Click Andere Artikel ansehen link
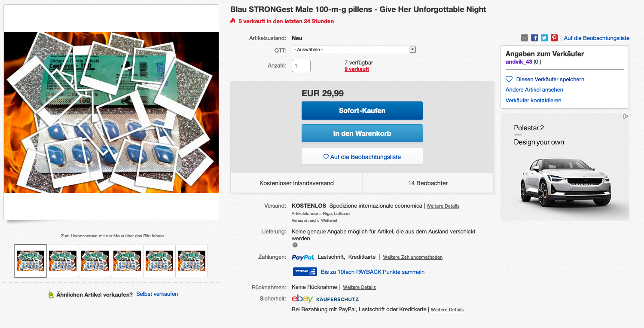 (x=534, y=90)
